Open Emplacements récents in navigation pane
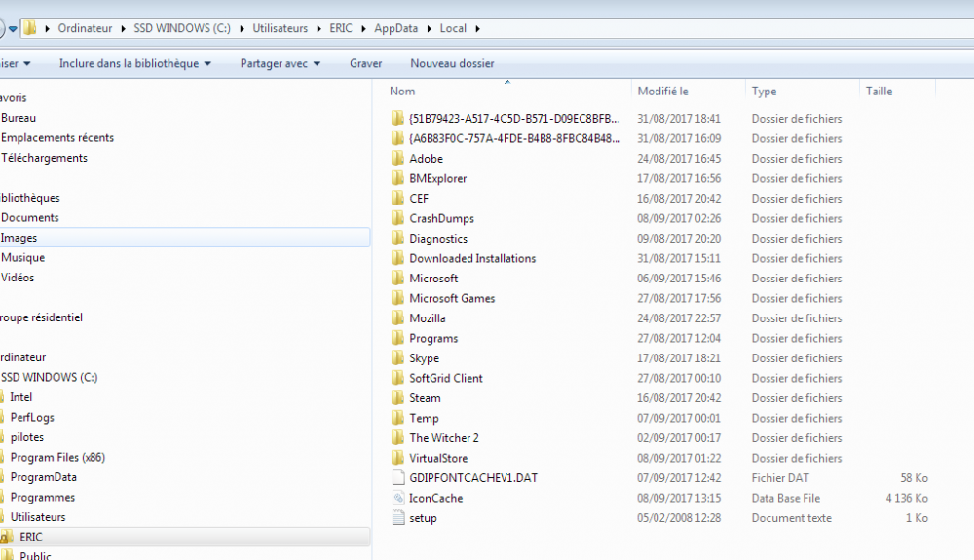The image size is (974, 560). pos(57,137)
